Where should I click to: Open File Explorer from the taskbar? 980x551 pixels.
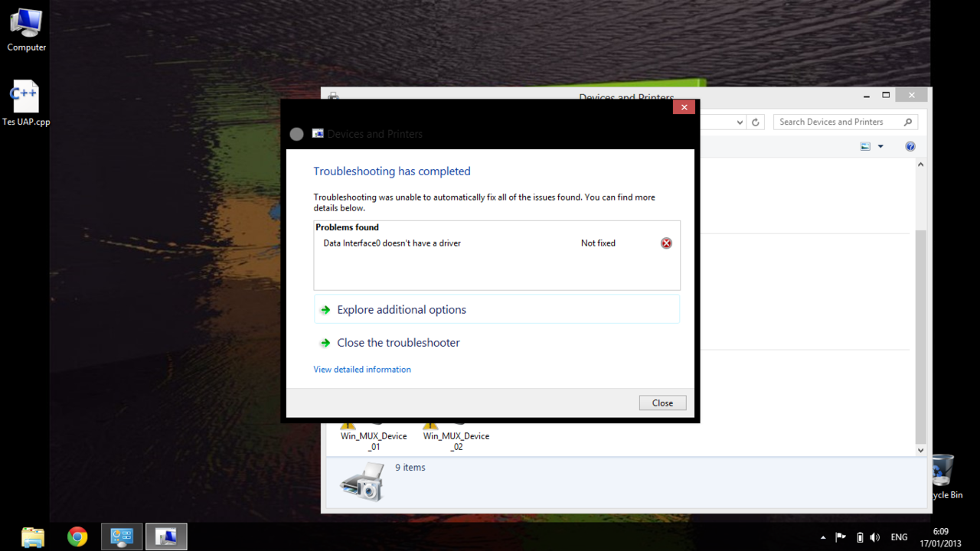[33, 536]
